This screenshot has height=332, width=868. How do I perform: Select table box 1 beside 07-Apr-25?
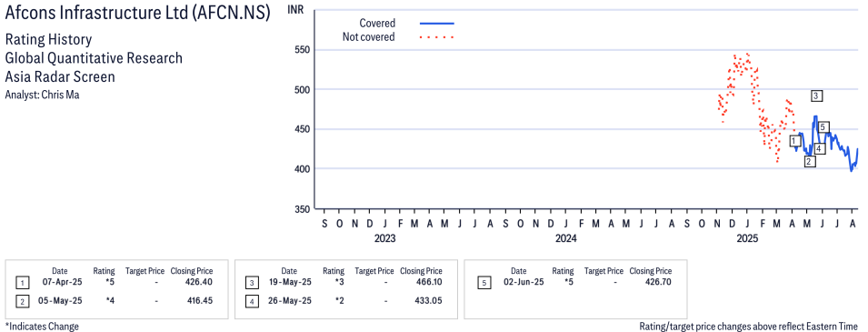coord(22,283)
